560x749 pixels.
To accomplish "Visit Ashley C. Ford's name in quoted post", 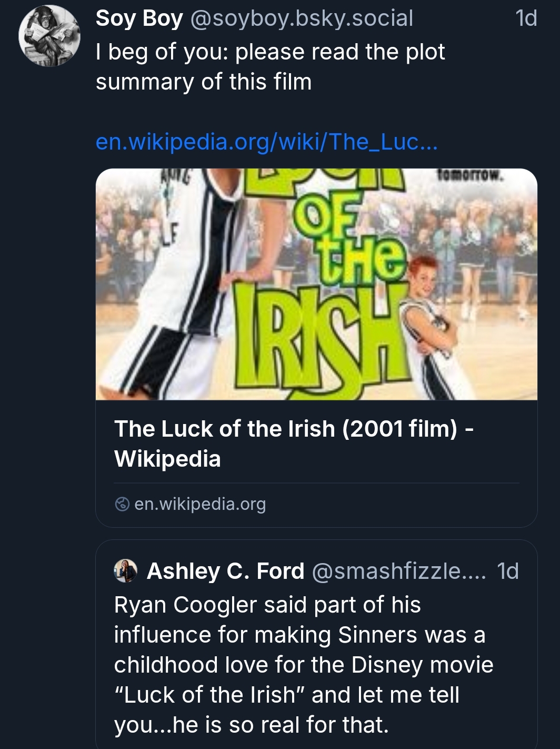I will tap(225, 571).
